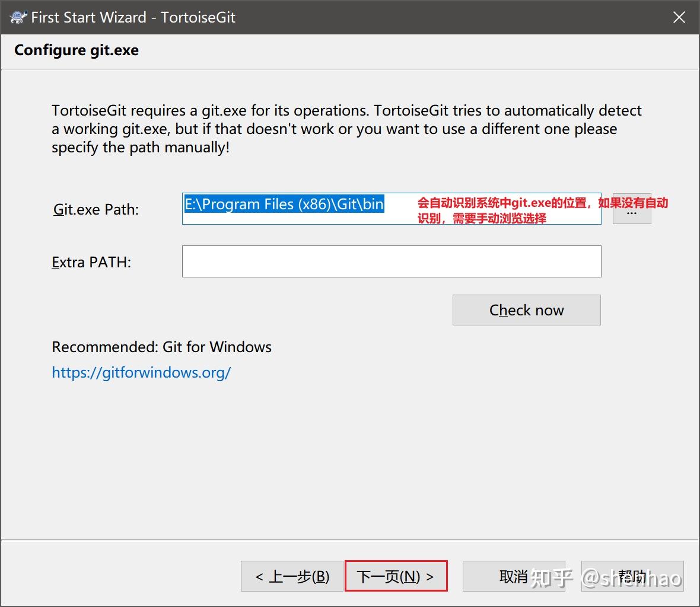
Task: Click the Git.exe Path label
Action: pos(95,209)
